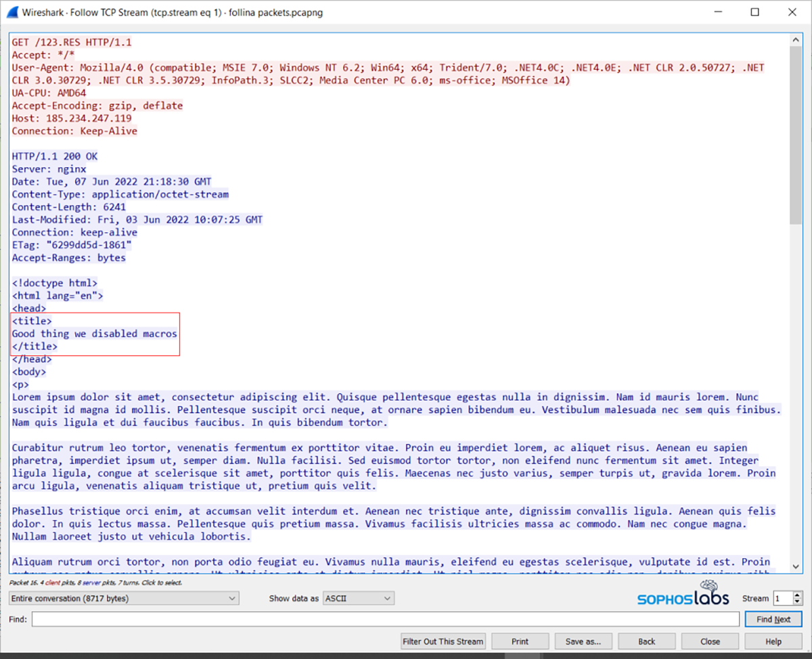812x659 pixels.
Task: Click the 'HTTP/1.1 200 OK' response line
Action: [55, 156]
